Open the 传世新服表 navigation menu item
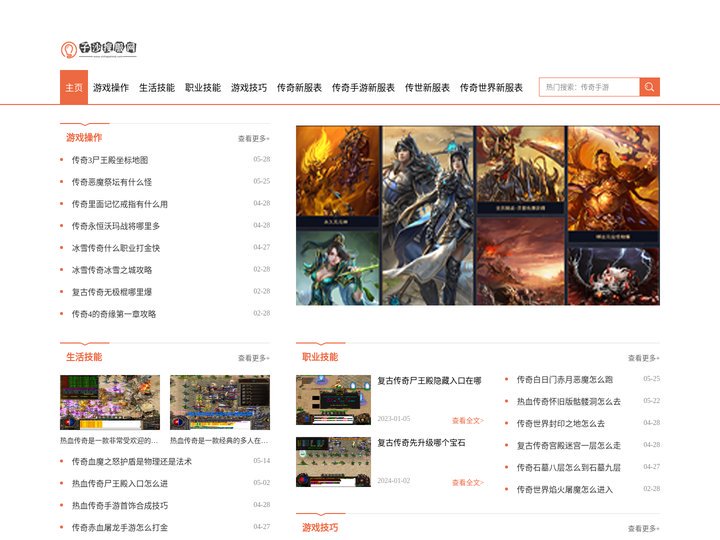Image resolution: width=720 pixels, height=540 pixels. coord(427,87)
